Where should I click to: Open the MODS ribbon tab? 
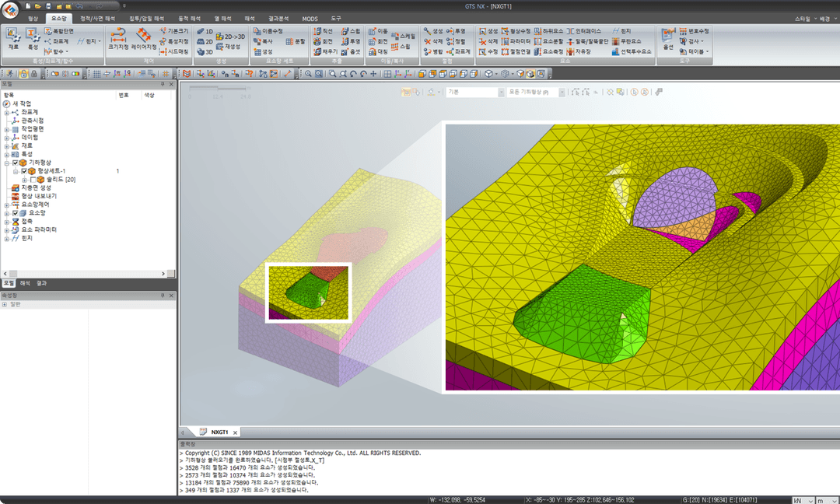tap(310, 19)
